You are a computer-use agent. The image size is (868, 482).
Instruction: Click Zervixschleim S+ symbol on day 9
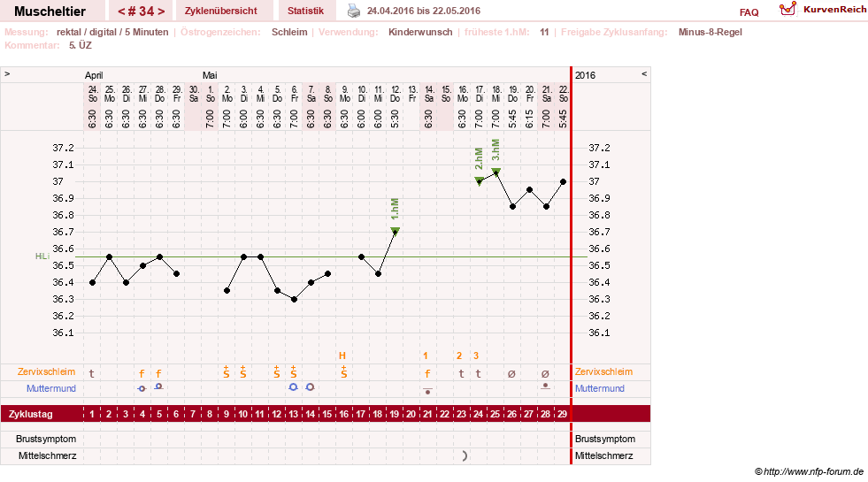point(227,371)
